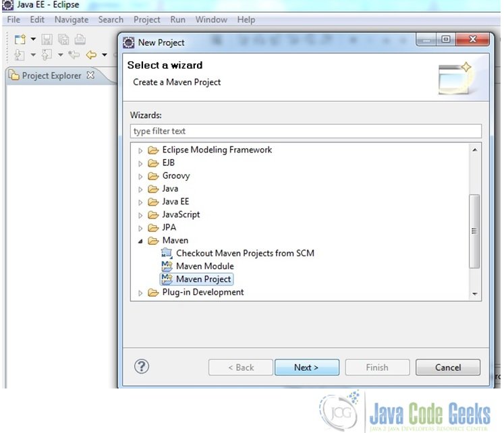
Task: Click the New Project dialog title icon
Action: pos(129,42)
